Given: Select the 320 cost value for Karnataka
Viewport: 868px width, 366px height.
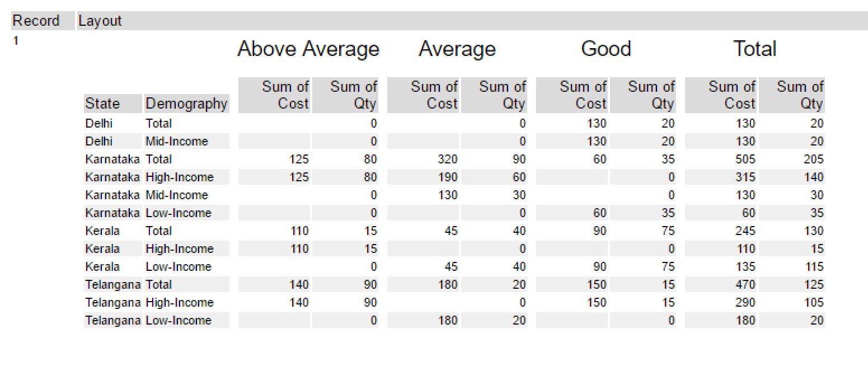Looking at the screenshot, I should coord(447,159).
